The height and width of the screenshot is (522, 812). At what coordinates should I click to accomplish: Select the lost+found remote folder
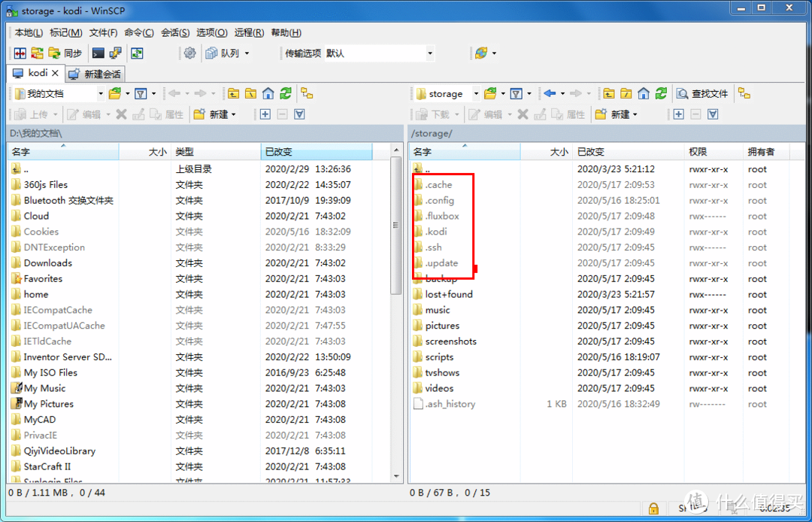(x=448, y=294)
